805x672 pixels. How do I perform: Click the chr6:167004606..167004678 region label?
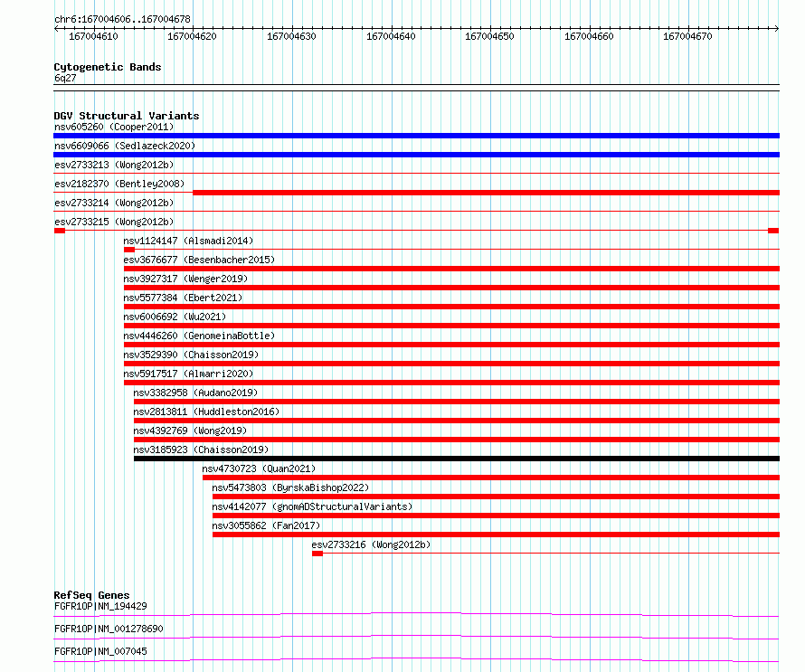(122, 19)
